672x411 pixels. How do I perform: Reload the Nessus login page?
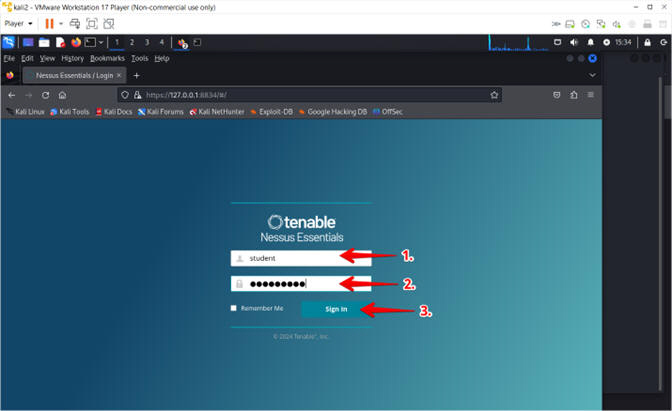tap(45, 95)
